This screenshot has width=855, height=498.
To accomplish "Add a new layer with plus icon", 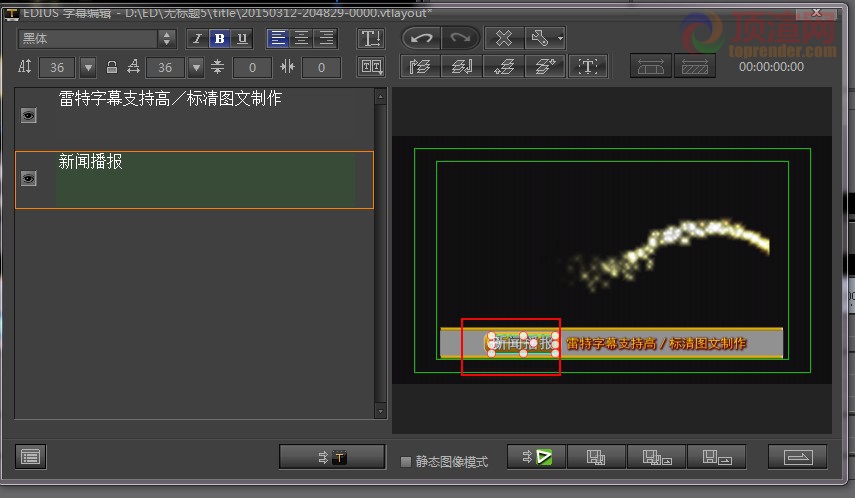I will [545, 67].
